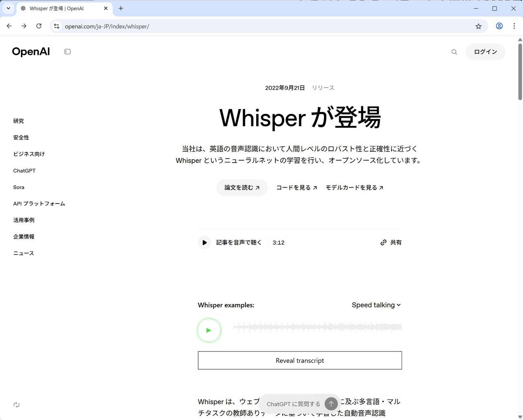Reload the page with the refresh icon
The width and height of the screenshot is (523, 420).
pyautogui.click(x=39, y=26)
